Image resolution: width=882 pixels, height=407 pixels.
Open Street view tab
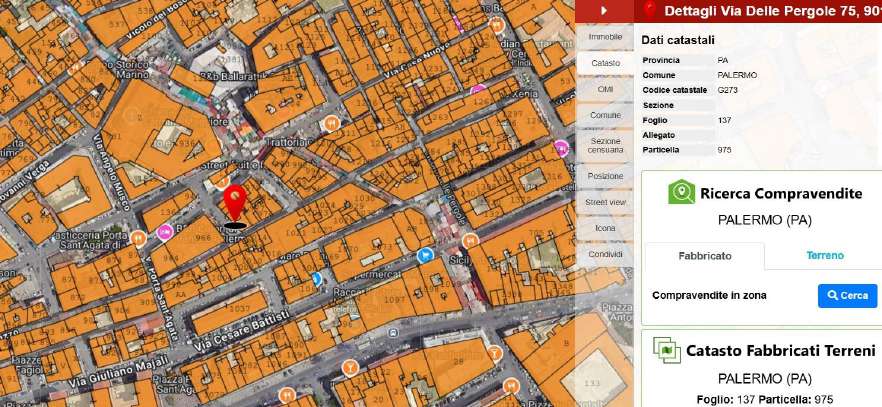(x=605, y=202)
